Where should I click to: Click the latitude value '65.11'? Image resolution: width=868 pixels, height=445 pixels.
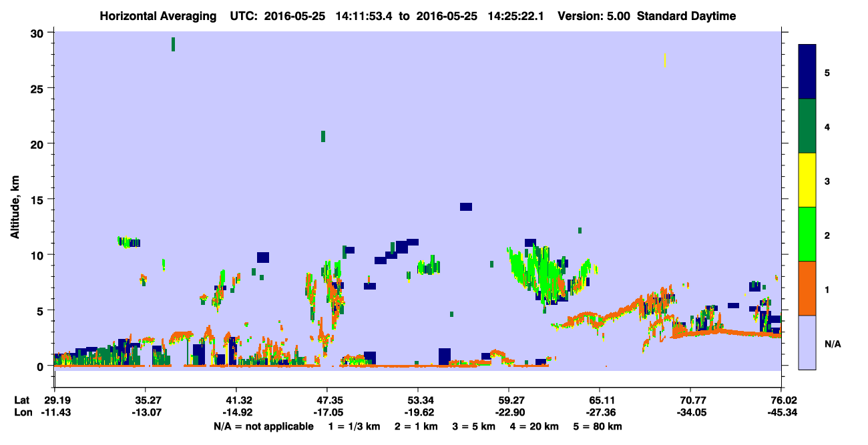coord(600,400)
